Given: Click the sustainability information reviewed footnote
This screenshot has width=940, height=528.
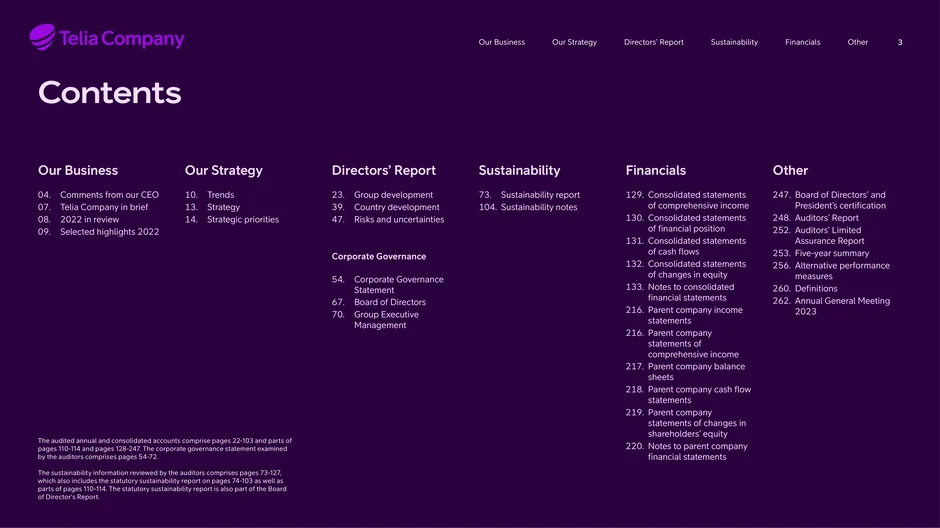Looking at the screenshot, I should pos(162,485).
